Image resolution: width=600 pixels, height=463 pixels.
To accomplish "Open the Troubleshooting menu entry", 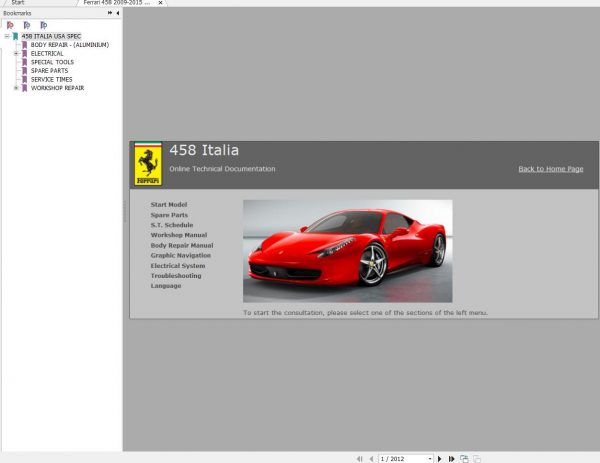I will pyautogui.click(x=175, y=276).
